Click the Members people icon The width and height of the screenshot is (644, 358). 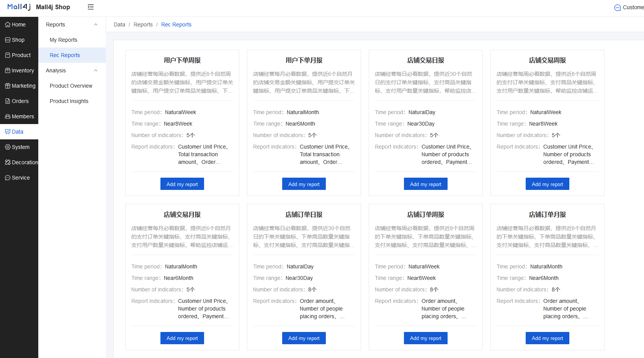point(8,116)
